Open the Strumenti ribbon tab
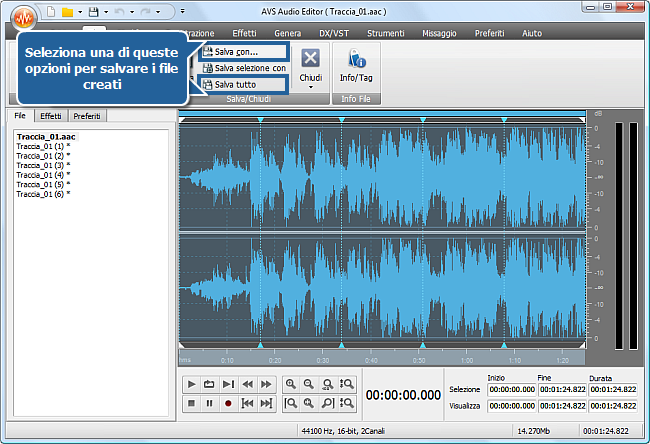Screen dimensions: 650x444 tap(385, 33)
